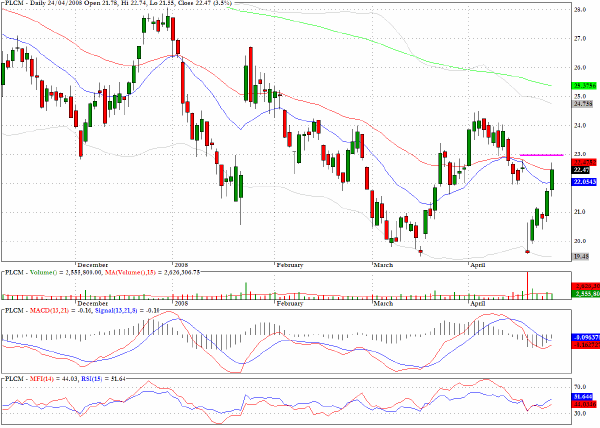Click February label under the volume panel
The image size is (600, 428).
[x=290, y=304]
